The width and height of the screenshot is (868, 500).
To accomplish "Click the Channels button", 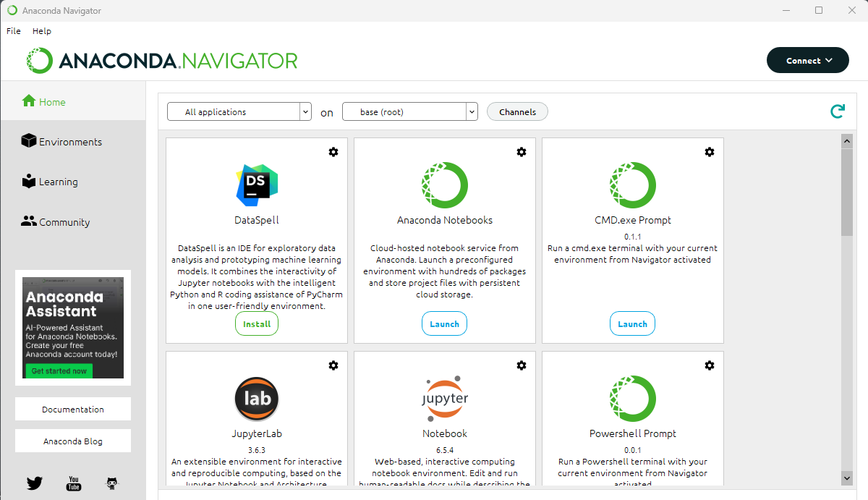I will 518,111.
